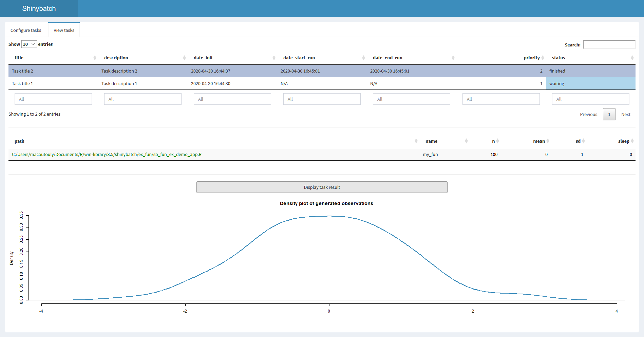
Task: Sort by description column arrows
Action: coord(184,58)
